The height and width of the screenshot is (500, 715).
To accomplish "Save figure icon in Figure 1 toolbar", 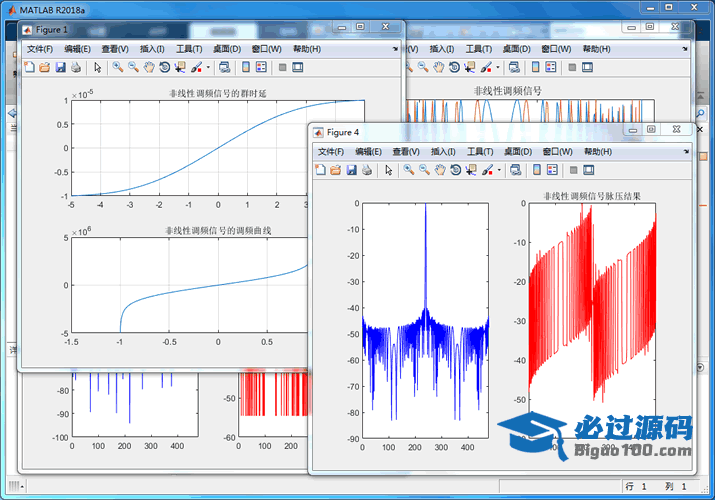I will tap(60, 67).
